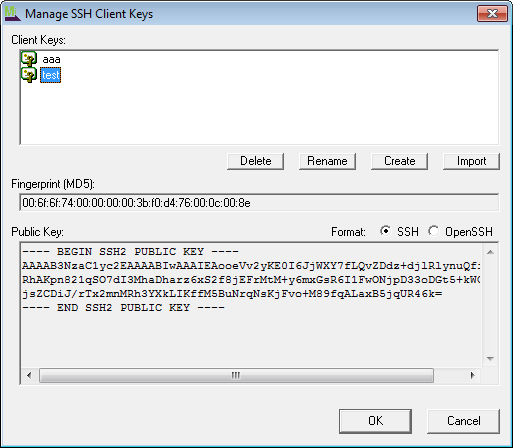Click the vertical scrollbar up arrow

tap(490, 252)
